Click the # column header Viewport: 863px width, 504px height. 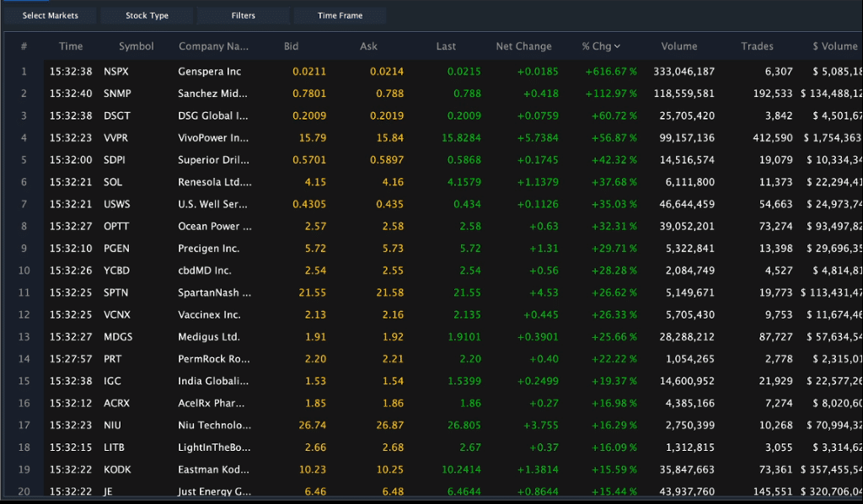tap(24, 46)
